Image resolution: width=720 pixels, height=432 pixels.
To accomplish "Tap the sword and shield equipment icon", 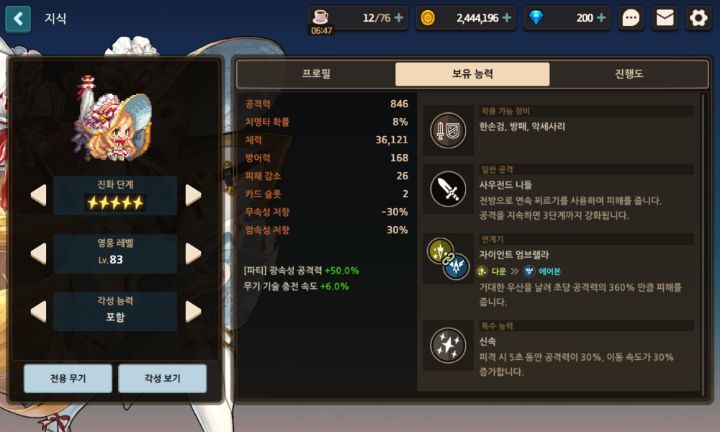I will pos(448,130).
